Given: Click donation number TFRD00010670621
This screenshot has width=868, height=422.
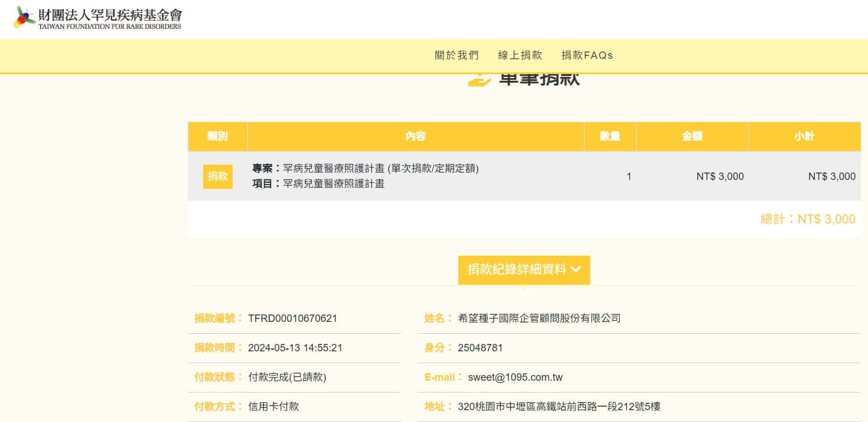Looking at the screenshot, I should [x=293, y=318].
